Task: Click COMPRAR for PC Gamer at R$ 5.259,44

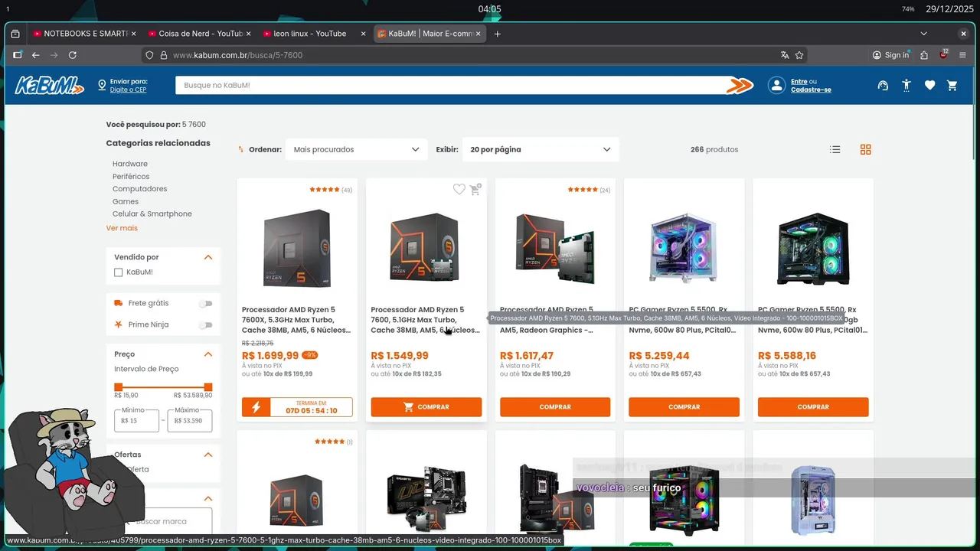Action: pyautogui.click(x=684, y=407)
